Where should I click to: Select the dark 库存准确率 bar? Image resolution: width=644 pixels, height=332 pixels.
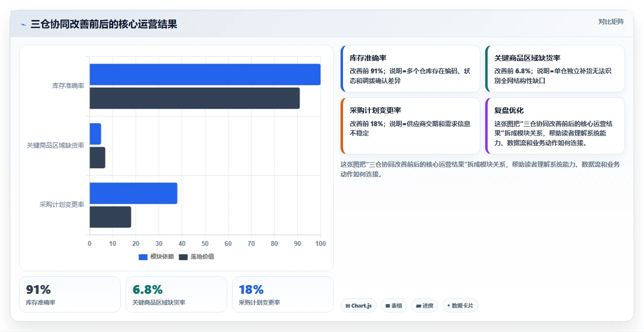(194, 98)
